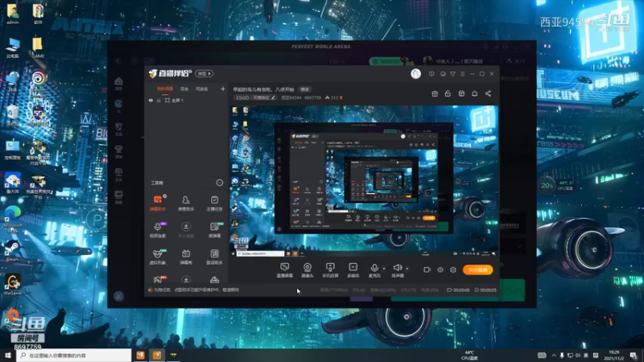The height and width of the screenshot is (362, 644).
Task: Add a 摄像头 camera source
Action: pos(308,270)
